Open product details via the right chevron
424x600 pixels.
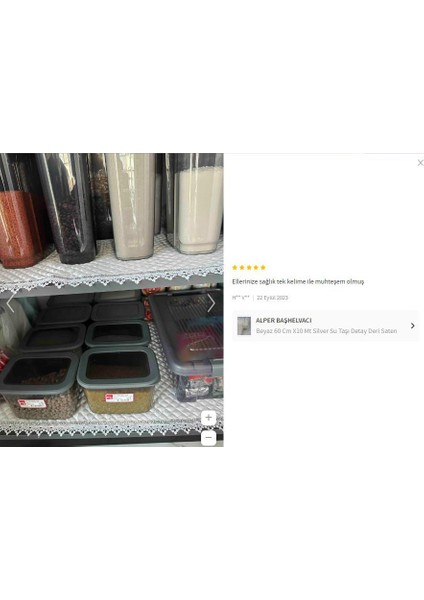[413, 326]
